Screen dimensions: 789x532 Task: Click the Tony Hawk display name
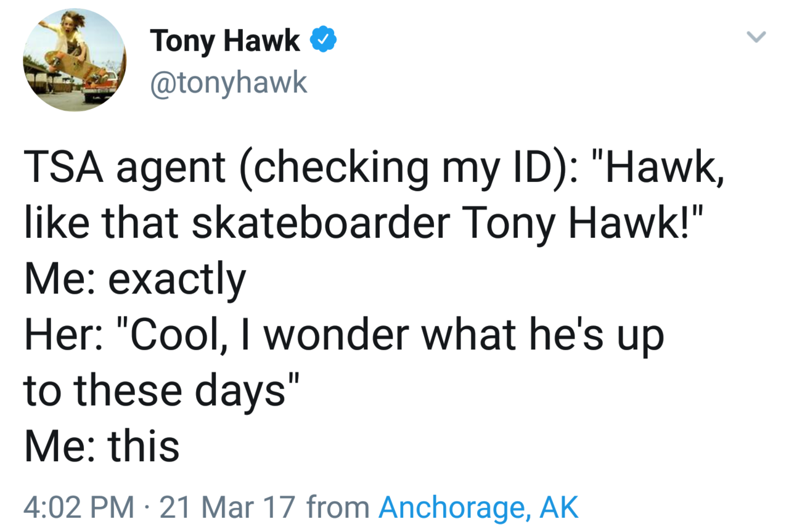(x=225, y=41)
